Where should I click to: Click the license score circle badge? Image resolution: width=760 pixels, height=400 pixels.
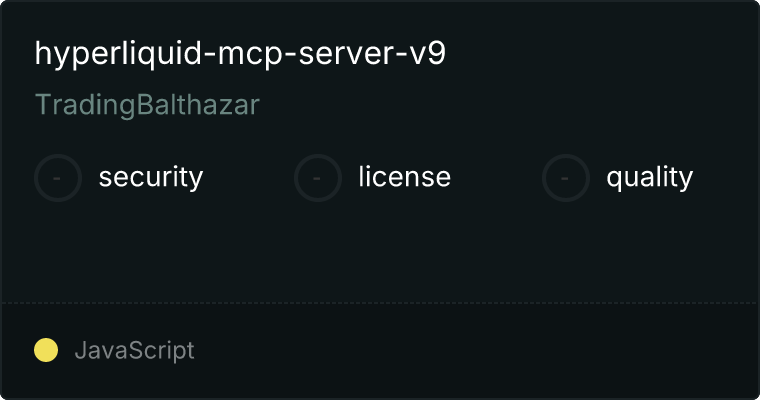[317, 178]
